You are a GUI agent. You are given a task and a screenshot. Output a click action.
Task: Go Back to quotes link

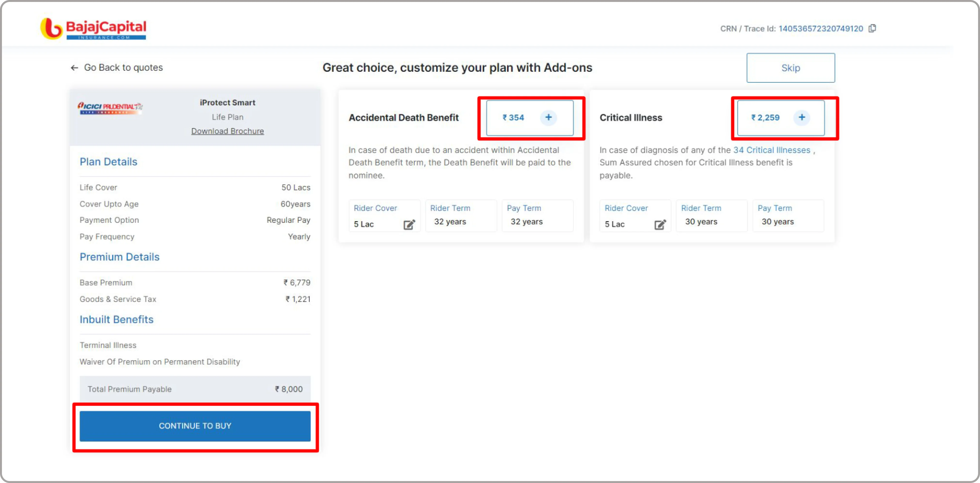(123, 67)
